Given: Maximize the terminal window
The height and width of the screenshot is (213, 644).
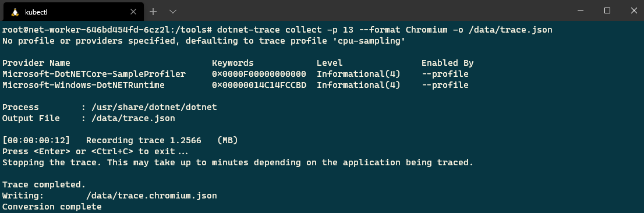Looking at the screenshot, I should (x=607, y=10).
